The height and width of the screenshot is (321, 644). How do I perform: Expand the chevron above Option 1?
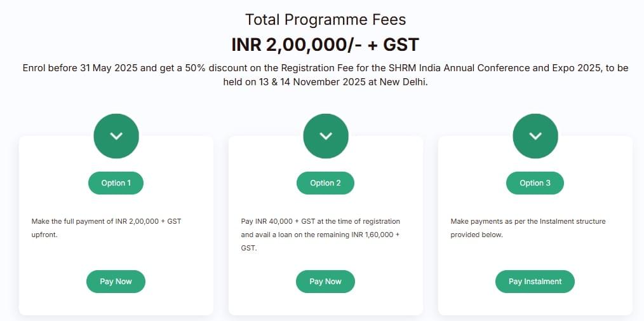coord(116,136)
